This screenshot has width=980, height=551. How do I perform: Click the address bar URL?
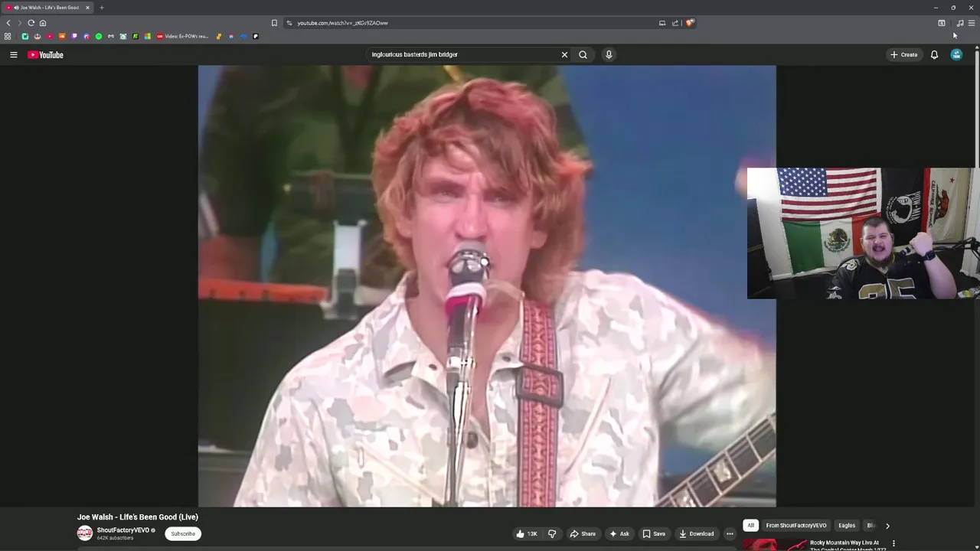pyautogui.click(x=342, y=23)
